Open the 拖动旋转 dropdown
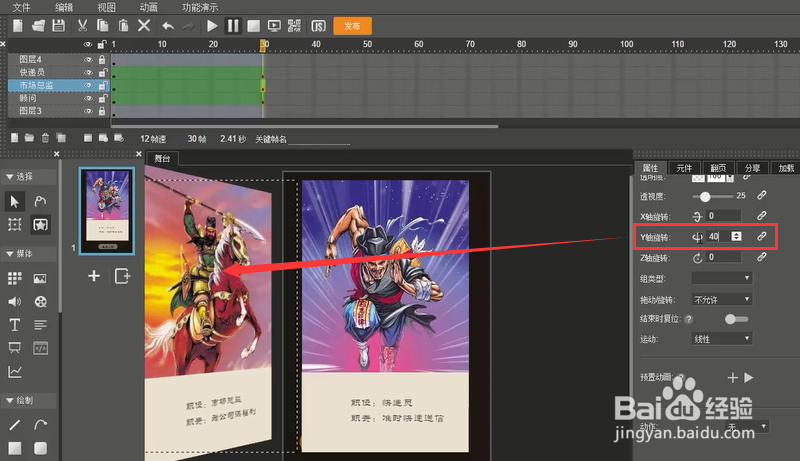The height and width of the screenshot is (461, 800). 722,299
